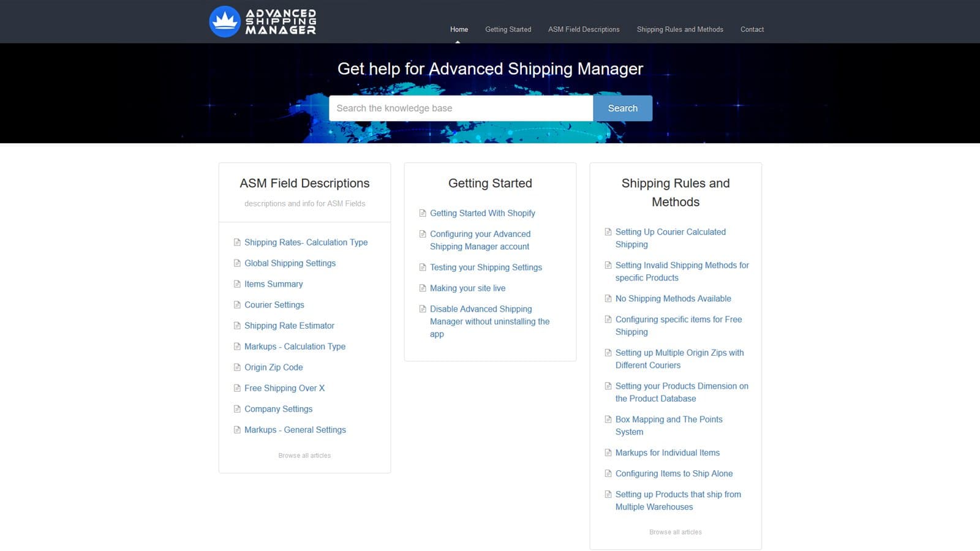Click the document icon beside Courier Settings
The width and height of the screenshot is (980, 551).
[237, 305]
